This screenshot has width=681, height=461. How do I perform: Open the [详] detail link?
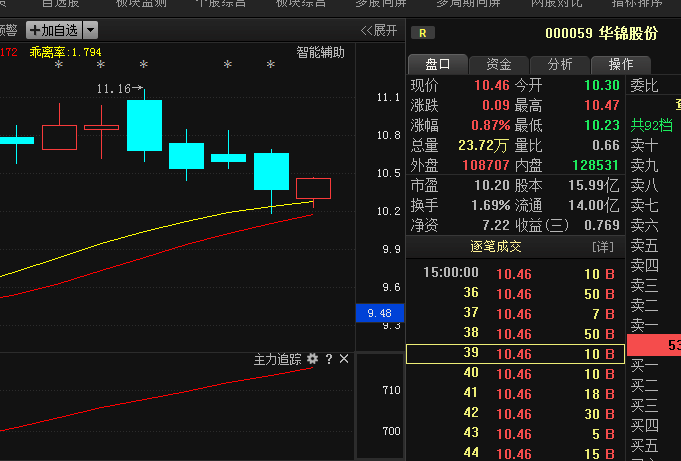coord(603,247)
